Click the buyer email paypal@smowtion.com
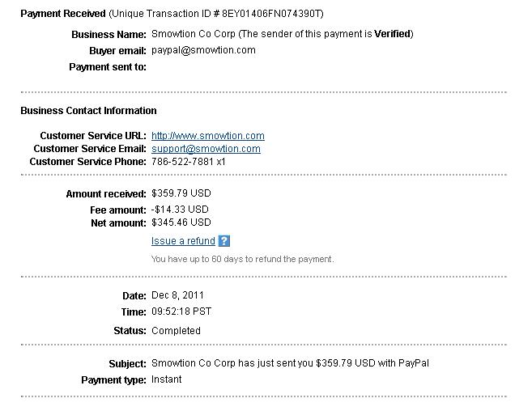The height and width of the screenshot is (411, 532). tap(203, 50)
